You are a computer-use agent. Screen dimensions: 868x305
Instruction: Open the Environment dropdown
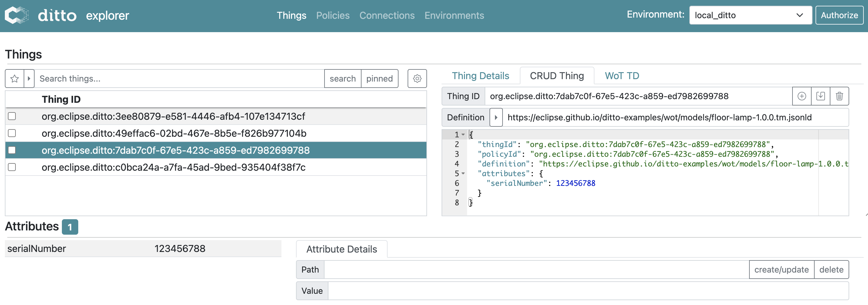(750, 15)
